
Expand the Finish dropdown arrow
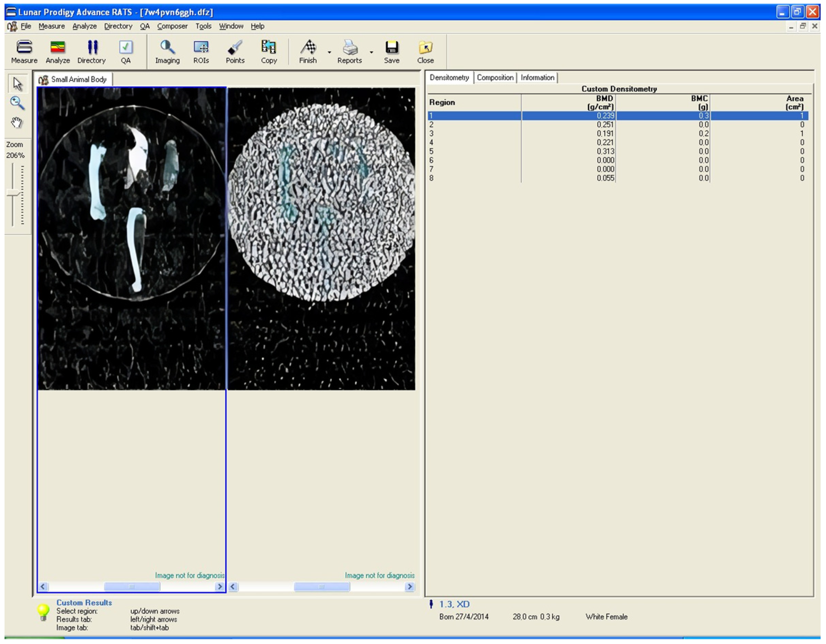[x=329, y=52]
